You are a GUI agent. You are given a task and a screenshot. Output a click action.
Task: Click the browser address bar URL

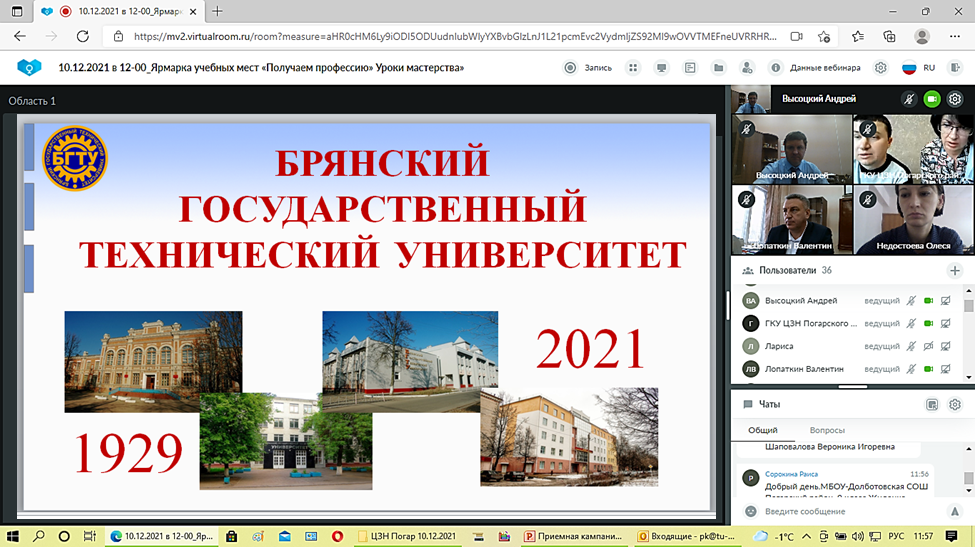[x=455, y=37]
